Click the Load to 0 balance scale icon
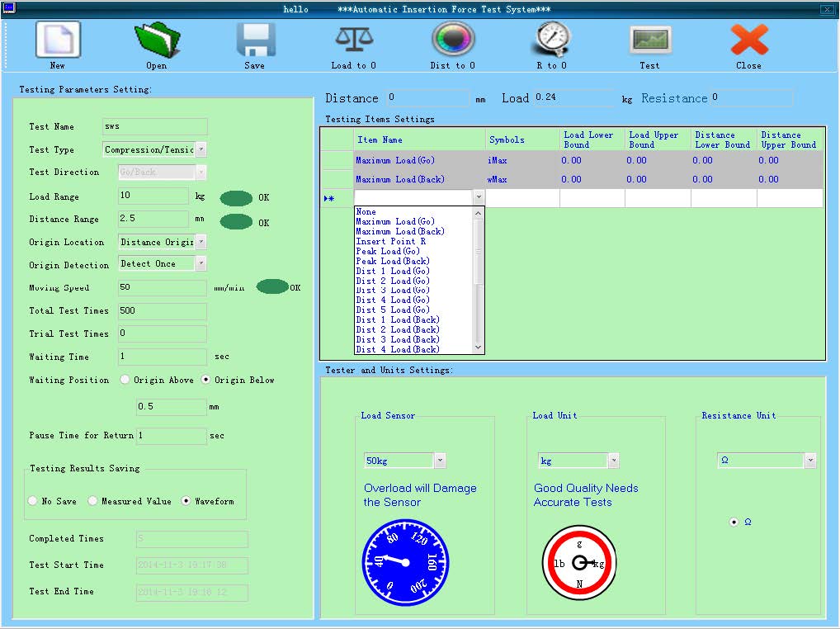840x629 pixels. point(353,40)
